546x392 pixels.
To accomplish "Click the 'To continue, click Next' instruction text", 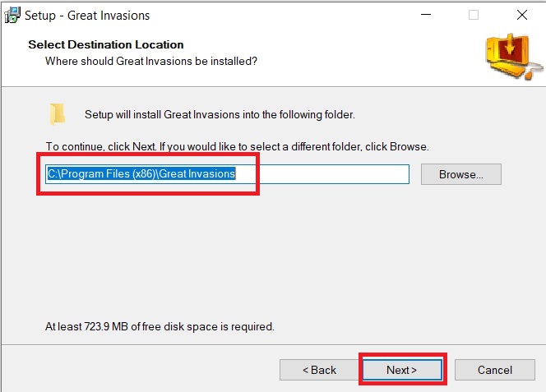I will click(x=237, y=146).
